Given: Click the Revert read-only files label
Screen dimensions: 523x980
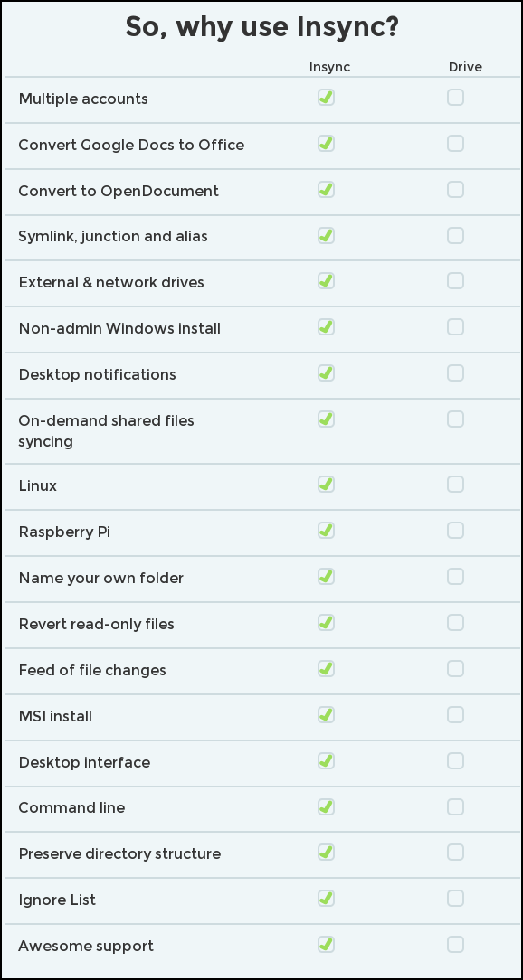Looking at the screenshot, I should click(96, 625).
